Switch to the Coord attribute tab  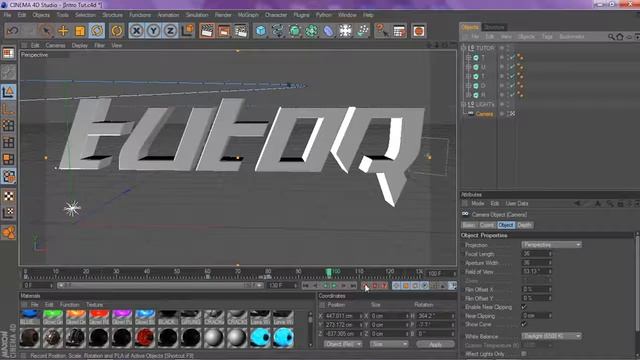[487, 225]
